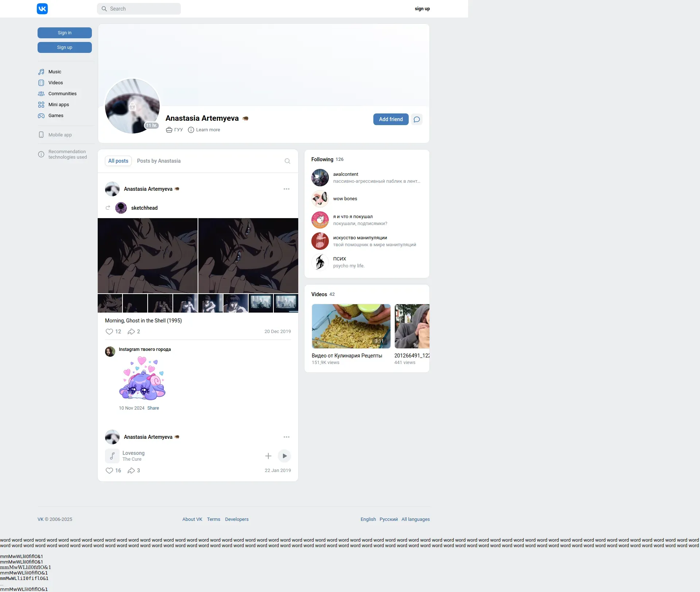Open the Кулинария Рецепты video thumbnail
This screenshot has width=700, height=592.
(351, 326)
